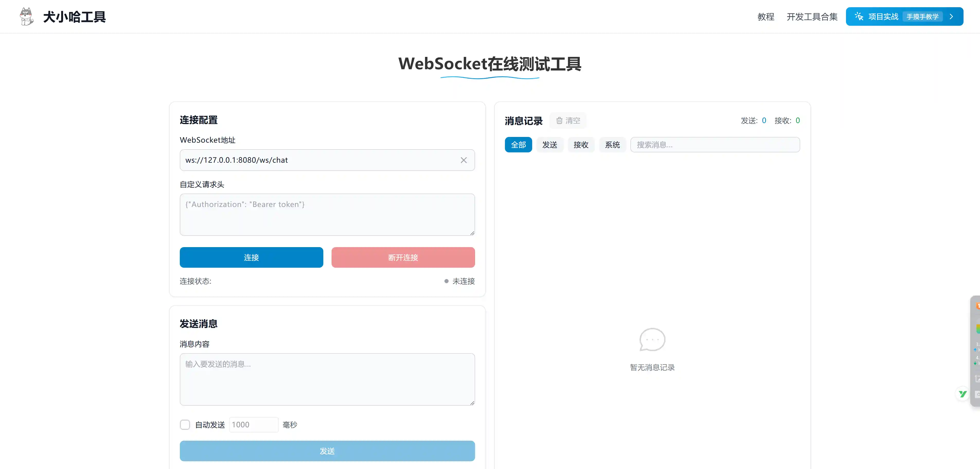This screenshot has height=469, width=980.
Task: Switch to the 全部 message filter tab
Action: point(518,145)
